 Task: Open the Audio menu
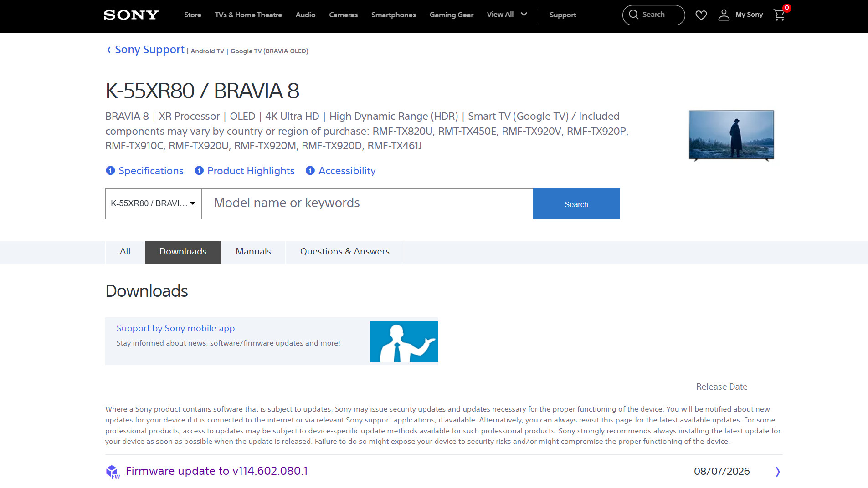305,15
